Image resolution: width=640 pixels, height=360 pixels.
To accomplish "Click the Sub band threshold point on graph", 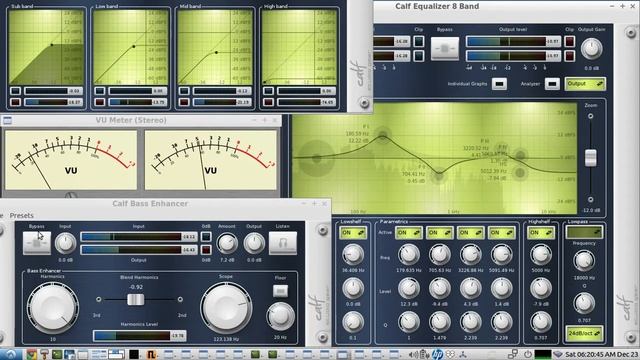I will 52,45.
